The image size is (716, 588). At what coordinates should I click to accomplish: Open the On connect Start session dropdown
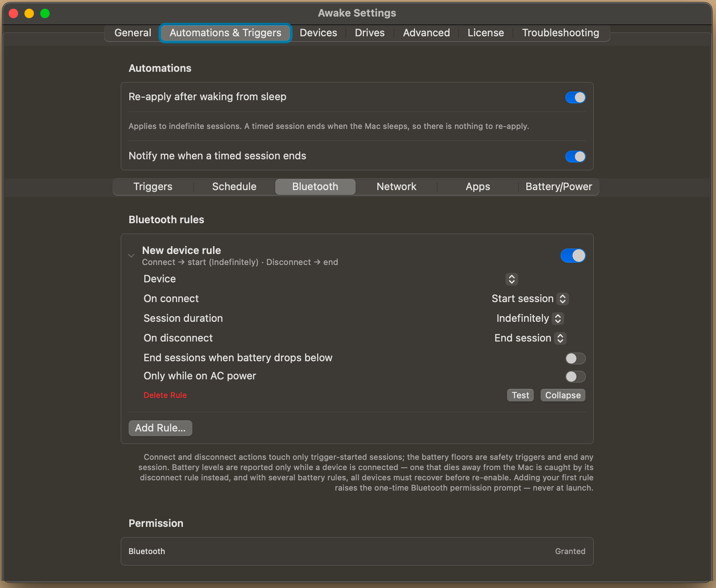tap(530, 299)
